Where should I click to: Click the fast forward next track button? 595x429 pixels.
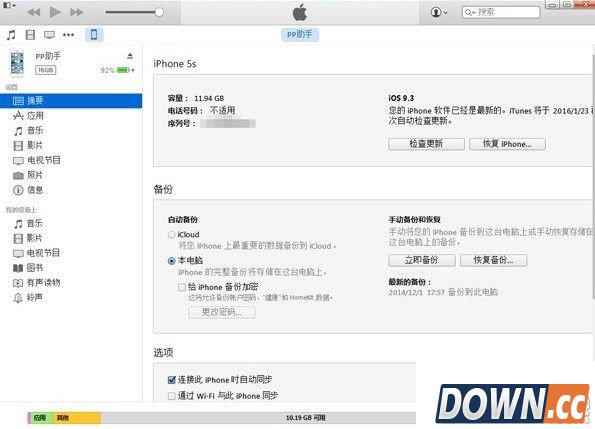77,12
